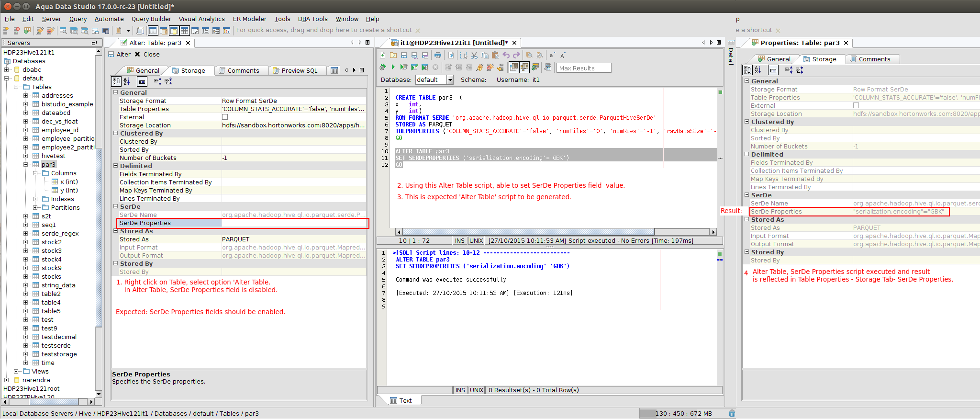Toggle the Categorized view button in Properties panel

[747, 70]
